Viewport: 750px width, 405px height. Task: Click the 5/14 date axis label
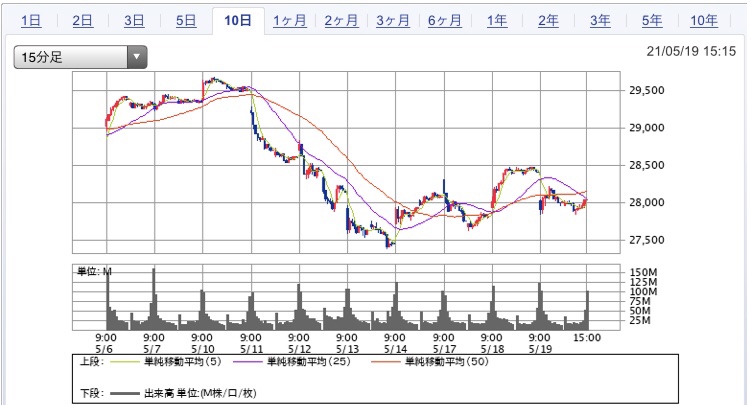click(396, 349)
